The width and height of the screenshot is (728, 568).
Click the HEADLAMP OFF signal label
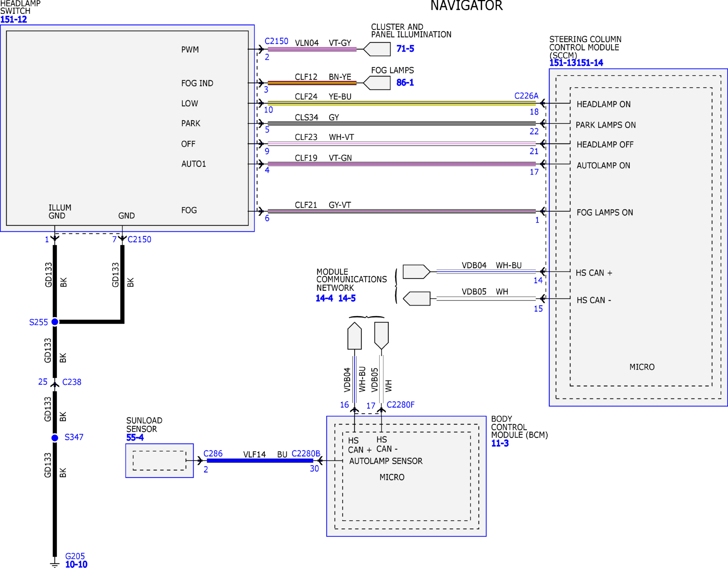click(605, 145)
